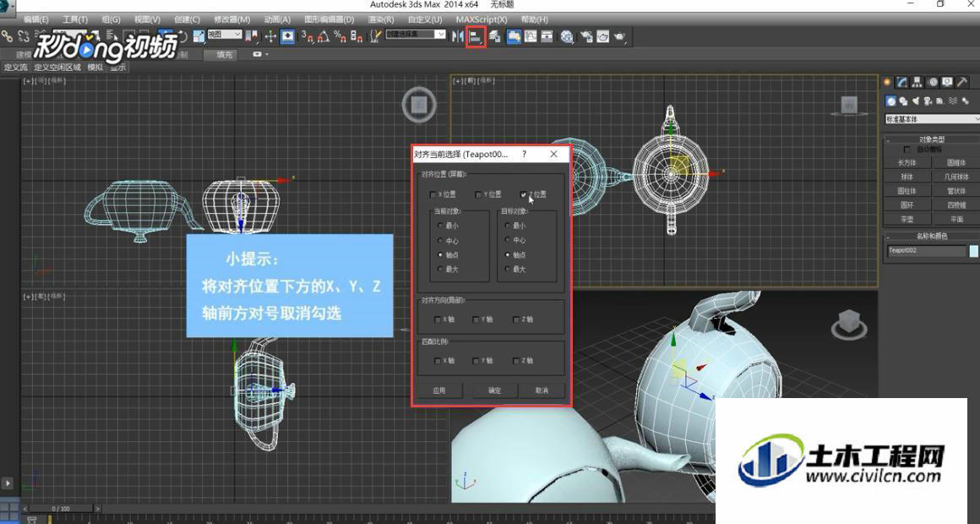Select 最大 under 目标对象
The image size is (980, 524).
(x=508, y=269)
